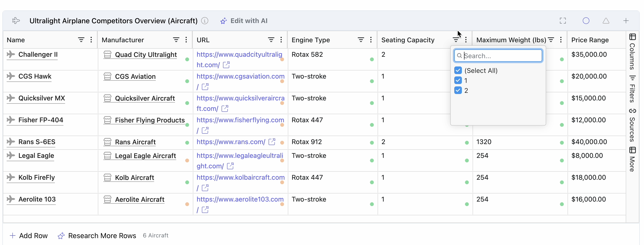Click the info icon next to the table title
Screen dimensions: 644x245
(204, 21)
